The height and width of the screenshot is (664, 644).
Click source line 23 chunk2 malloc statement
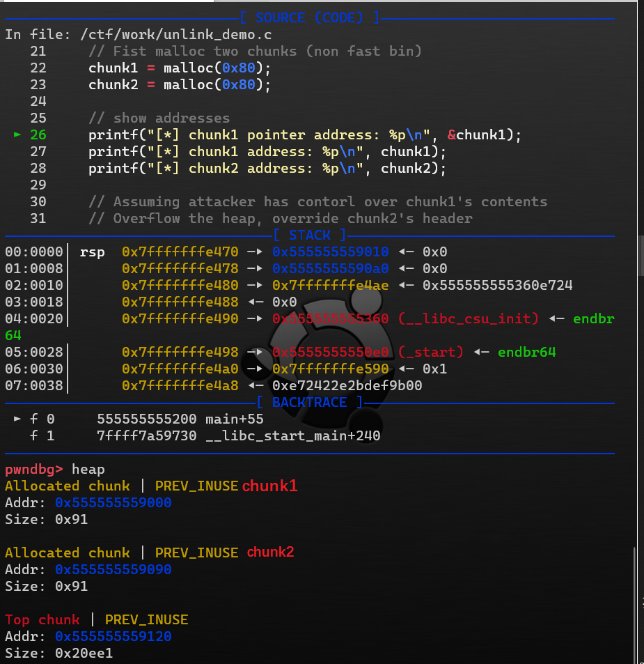(x=180, y=85)
